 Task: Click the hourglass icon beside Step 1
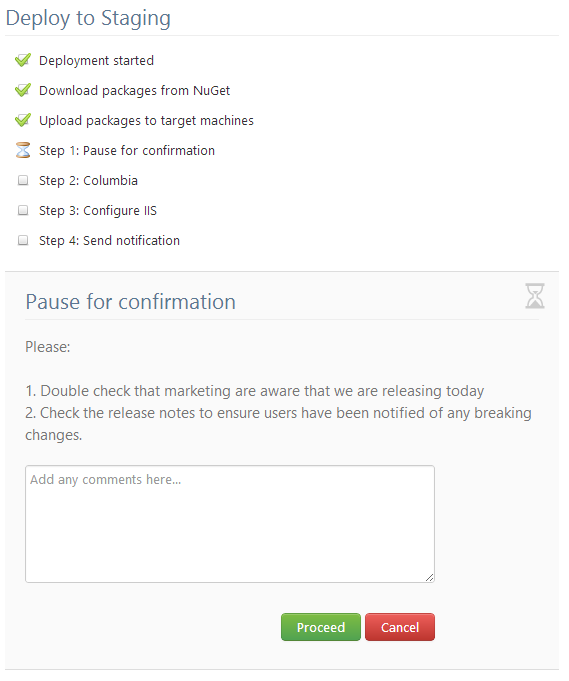pyautogui.click(x=23, y=150)
